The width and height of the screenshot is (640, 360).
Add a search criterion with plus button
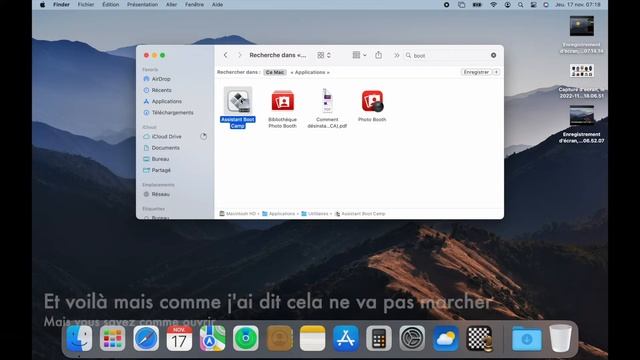(496, 72)
